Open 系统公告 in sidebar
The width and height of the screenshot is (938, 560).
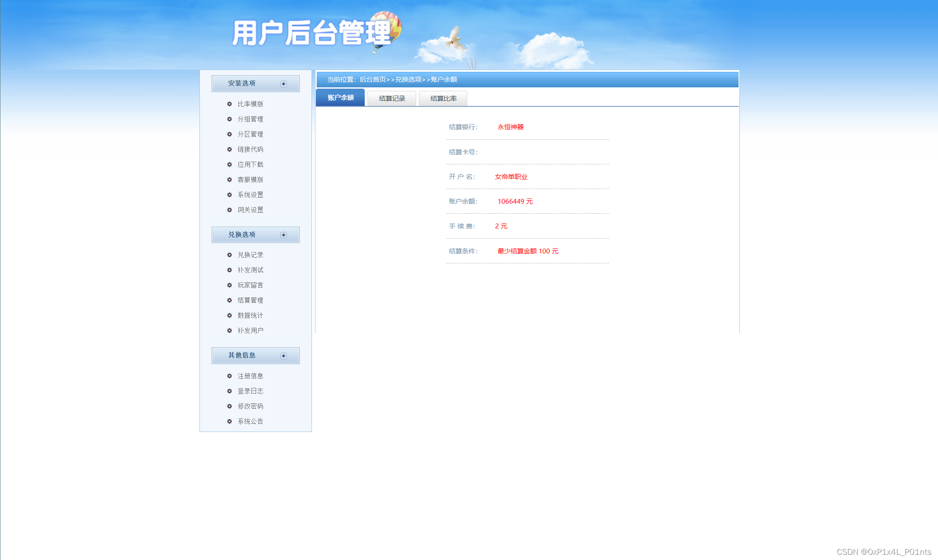[250, 421]
